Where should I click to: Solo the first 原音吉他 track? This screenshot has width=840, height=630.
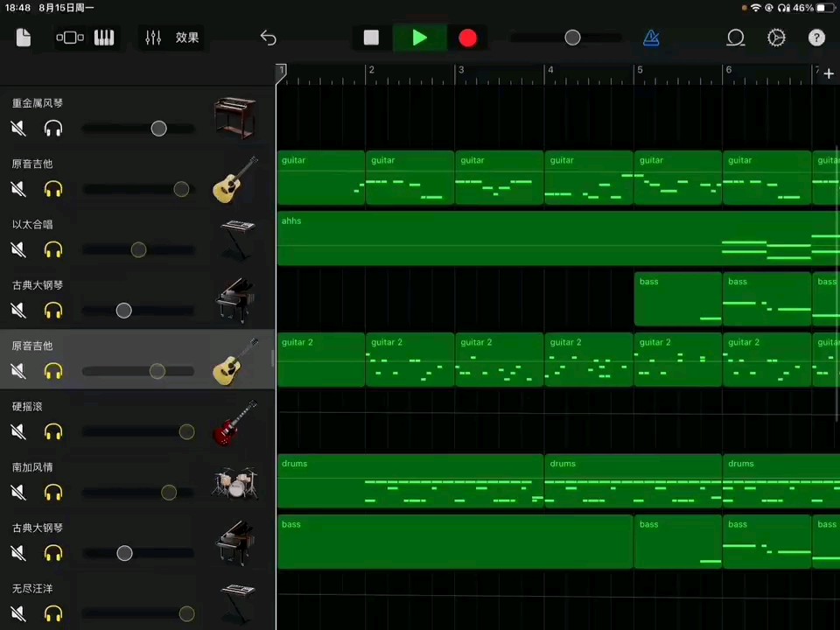53,189
